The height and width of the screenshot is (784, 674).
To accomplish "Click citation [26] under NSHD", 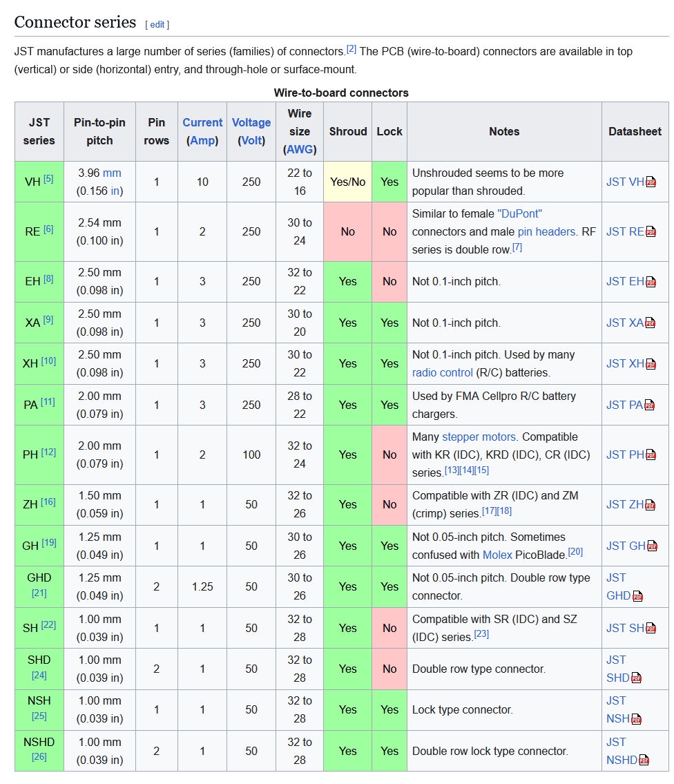I will coord(39,758).
